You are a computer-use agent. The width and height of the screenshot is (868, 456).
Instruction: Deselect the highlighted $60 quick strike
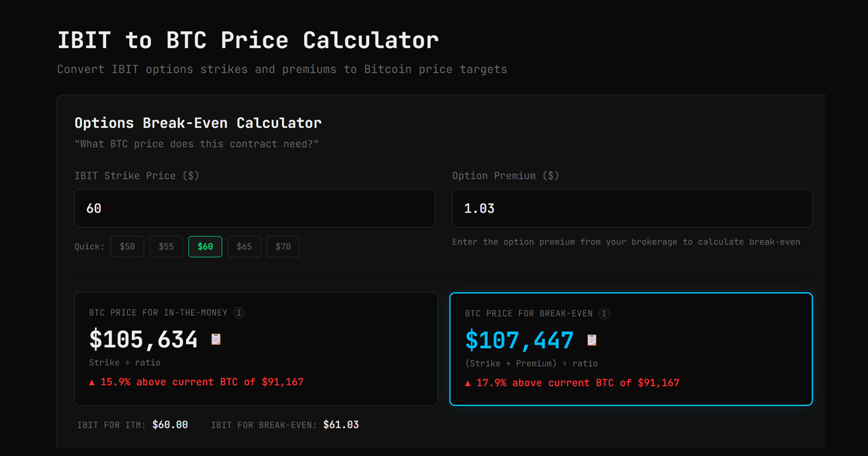pyautogui.click(x=205, y=246)
